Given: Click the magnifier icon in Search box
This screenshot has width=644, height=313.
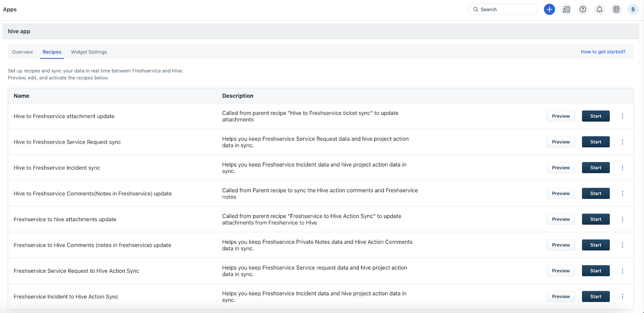Looking at the screenshot, I should coord(476,9).
